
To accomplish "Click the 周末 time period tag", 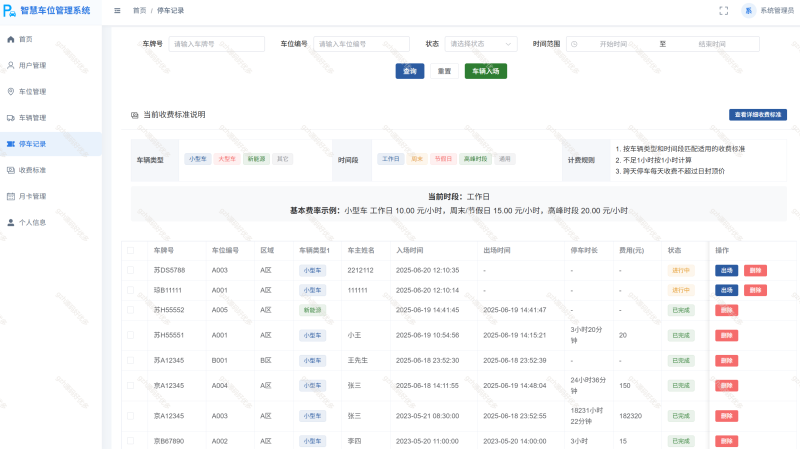I will pyautogui.click(x=417, y=159).
